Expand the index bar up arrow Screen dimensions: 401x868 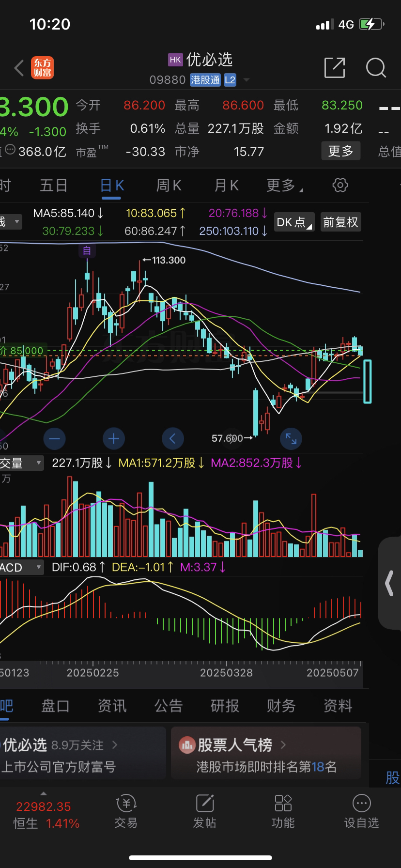[x=43, y=793]
